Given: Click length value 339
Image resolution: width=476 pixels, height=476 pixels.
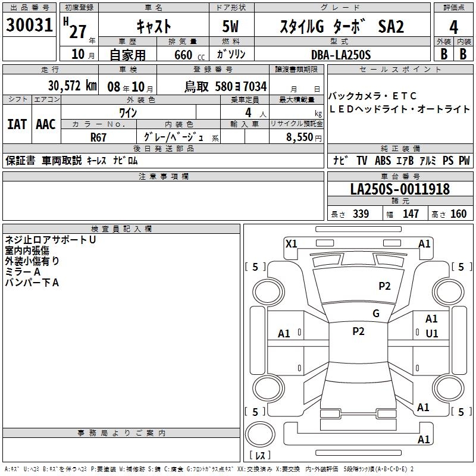Looking at the screenshot, I should tap(361, 214).
